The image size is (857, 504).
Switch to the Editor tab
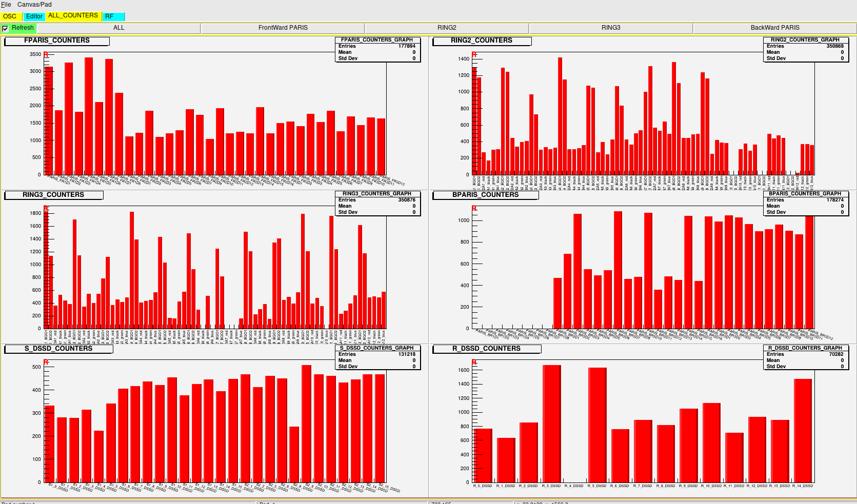point(34,16)
